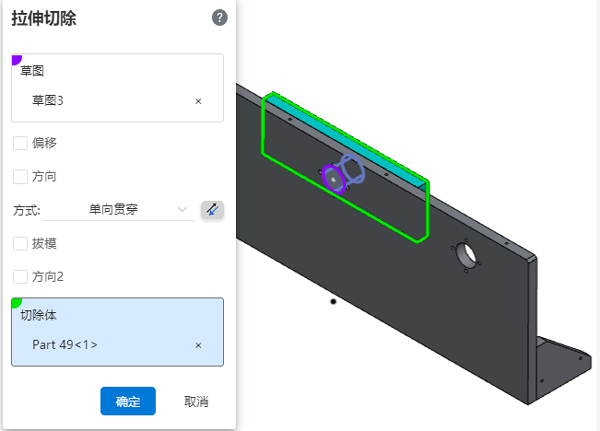
Task: Expand dropdown chevron next to 单向贯穿
Action: coord(182,210)
